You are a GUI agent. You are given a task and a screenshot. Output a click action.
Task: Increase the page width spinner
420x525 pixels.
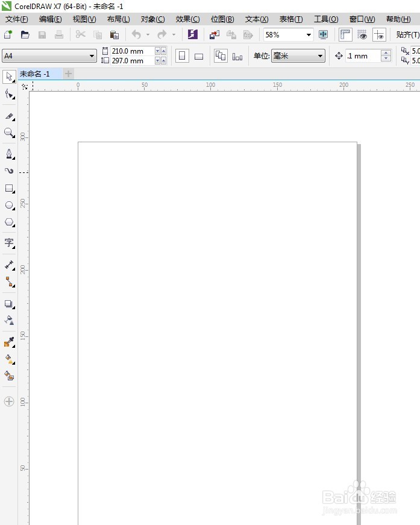pos(164,51)
